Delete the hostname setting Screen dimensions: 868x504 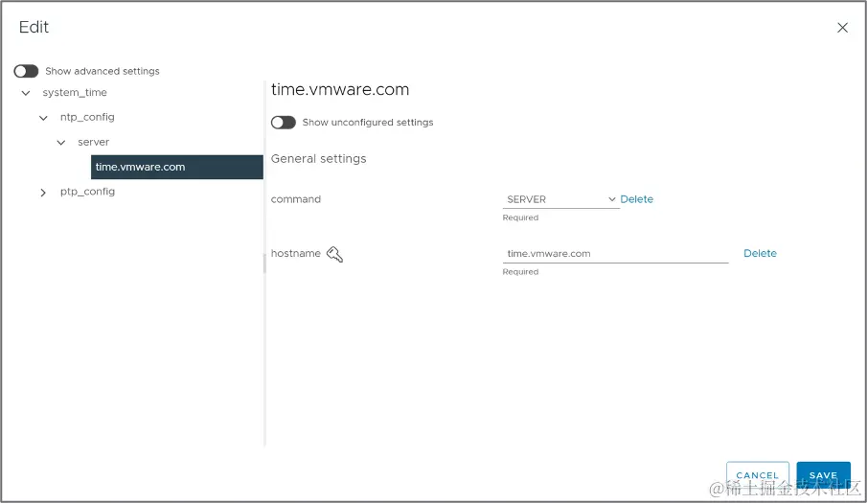[x=760, y=253]
